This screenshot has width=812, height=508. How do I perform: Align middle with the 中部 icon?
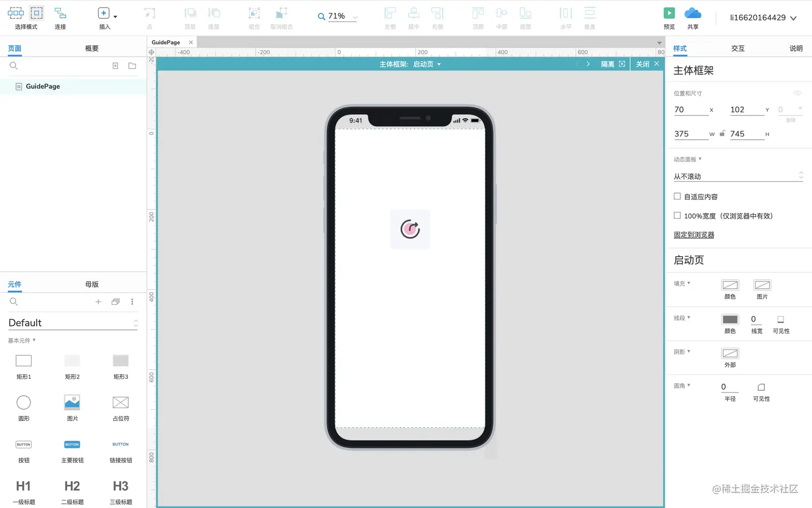(502, 13)
